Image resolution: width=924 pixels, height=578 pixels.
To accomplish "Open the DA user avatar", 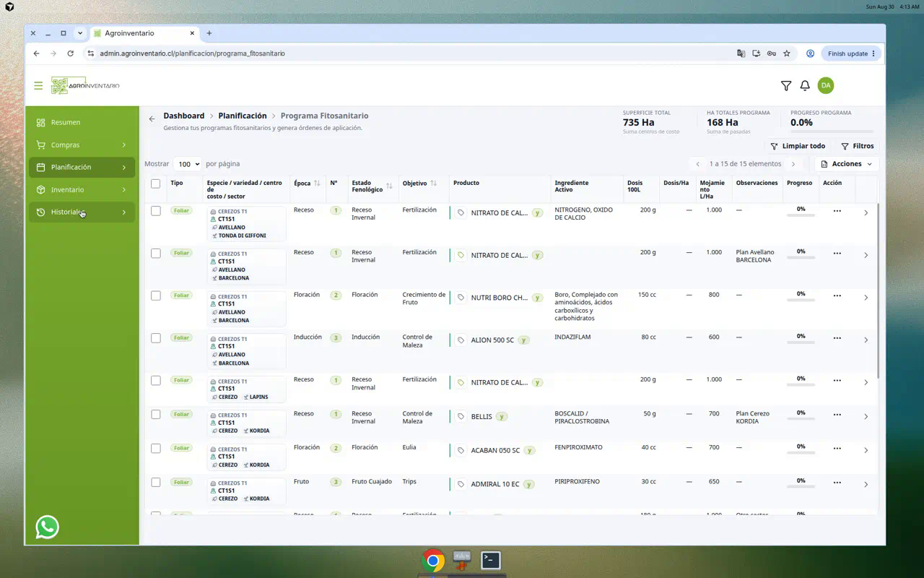I will click(x=826, y=85).
